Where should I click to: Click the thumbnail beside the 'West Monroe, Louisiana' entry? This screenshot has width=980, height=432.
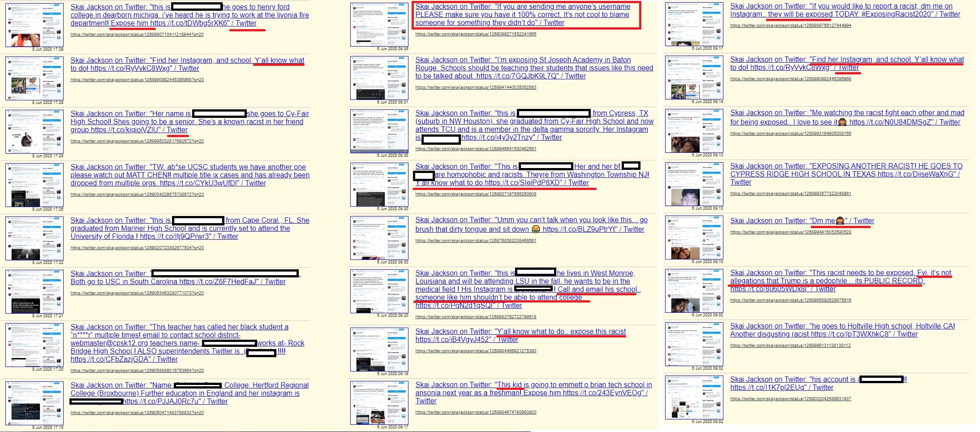pyautogui.click(x=379, y=291)
